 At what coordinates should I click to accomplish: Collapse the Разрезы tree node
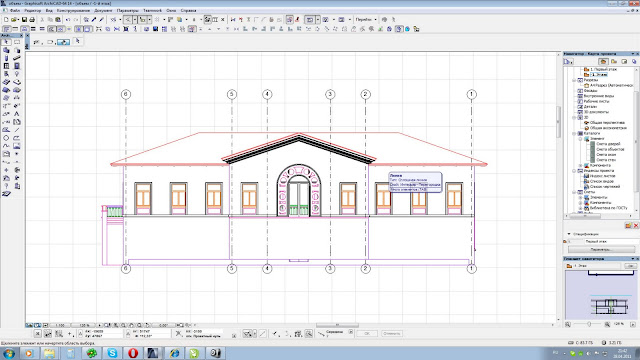(575, 80)
